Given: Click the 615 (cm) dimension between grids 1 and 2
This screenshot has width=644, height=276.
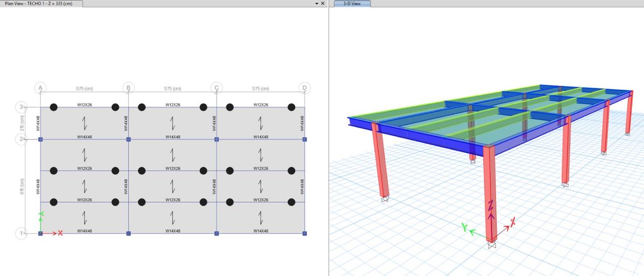Looking at the screenshot, I should click(x=22, y=186).
